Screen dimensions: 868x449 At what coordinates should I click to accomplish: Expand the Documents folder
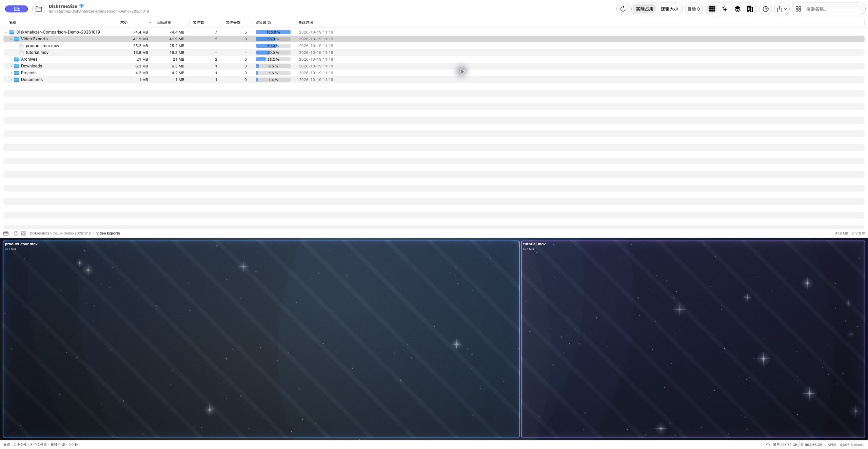tap(11, 80)
